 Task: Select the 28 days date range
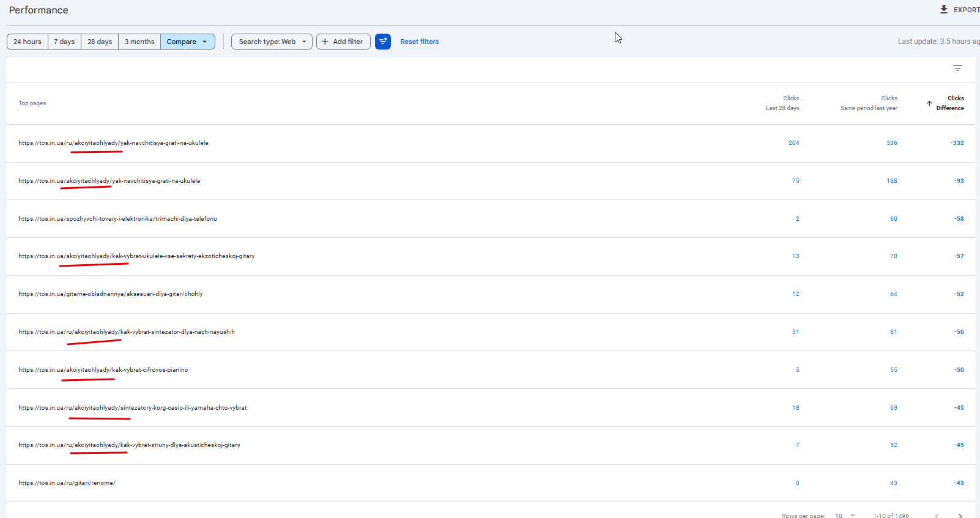(x=100, y=42)
